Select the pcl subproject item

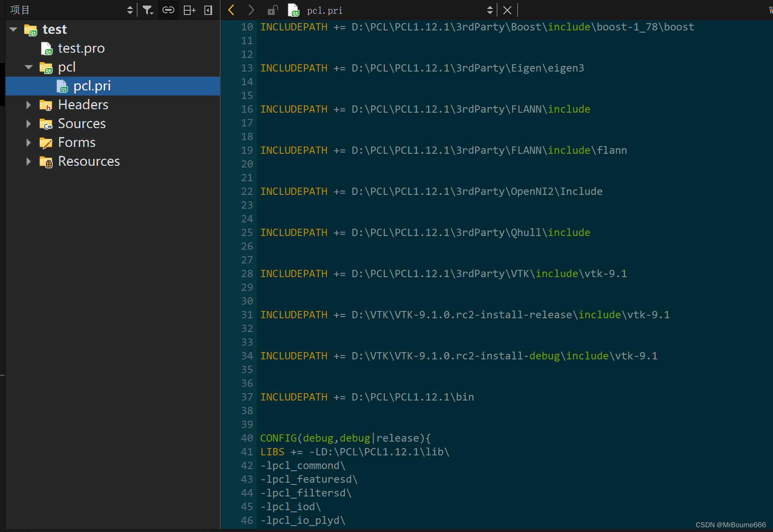pyautogui.click(x=67, y=67)
